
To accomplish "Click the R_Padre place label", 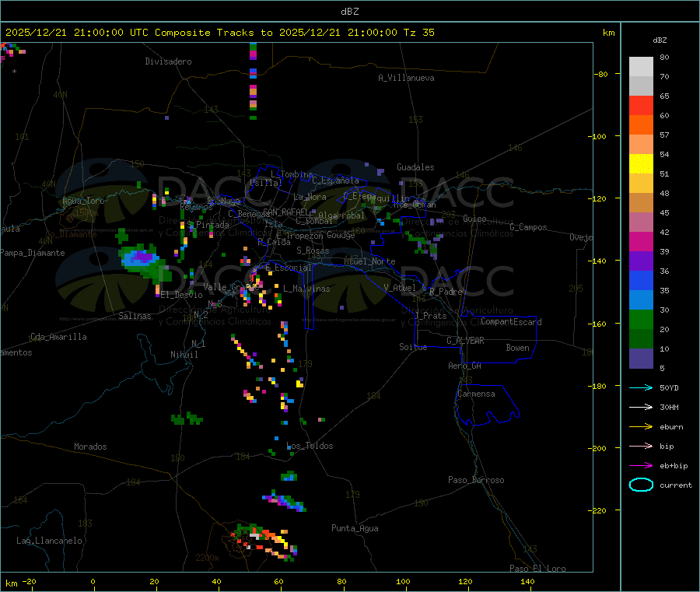I will (446, 292).
